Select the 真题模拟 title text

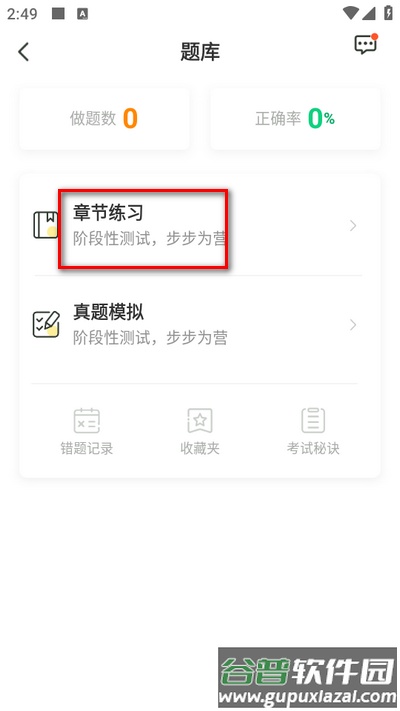[x=108, y=312]
